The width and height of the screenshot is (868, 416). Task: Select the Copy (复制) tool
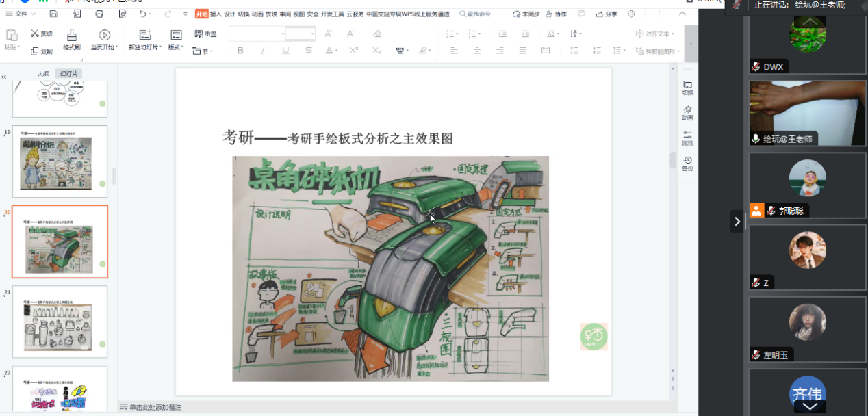(x=41, y=51)
